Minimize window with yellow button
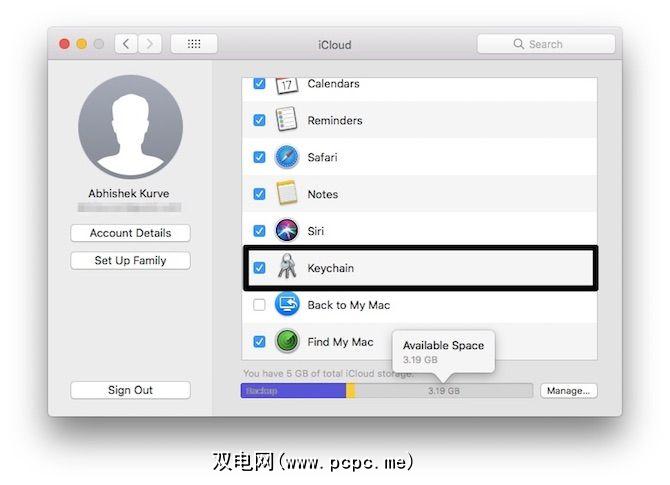 click(x=82, y=44)
